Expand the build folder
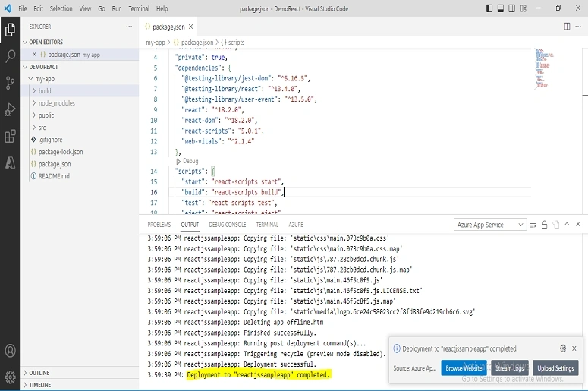 pyautogui.click(x=80, y=91)
